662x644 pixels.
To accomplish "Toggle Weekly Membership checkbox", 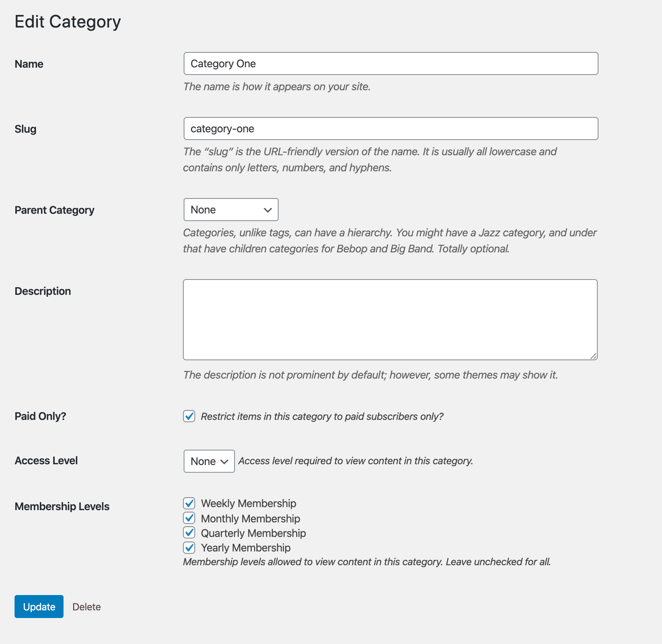I will point(189,503).
